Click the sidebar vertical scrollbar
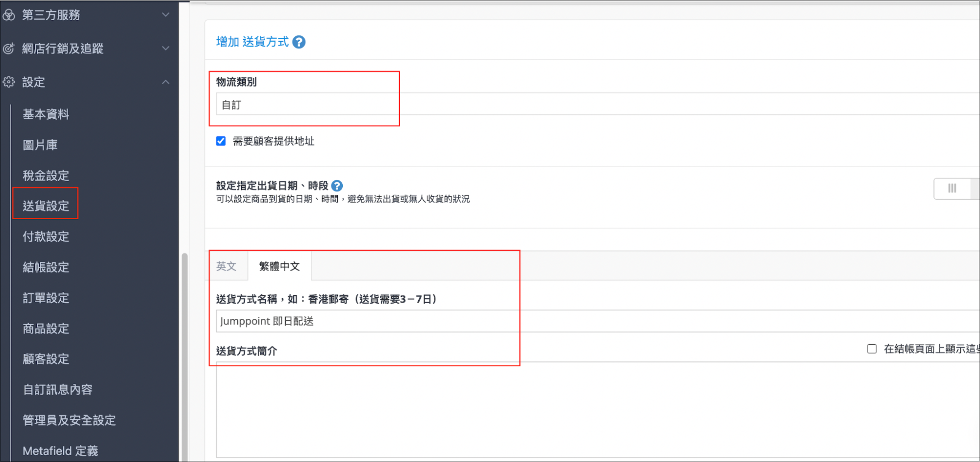This screenshot has height=462, width=980. pyautogui.click(x=184, y=357)
